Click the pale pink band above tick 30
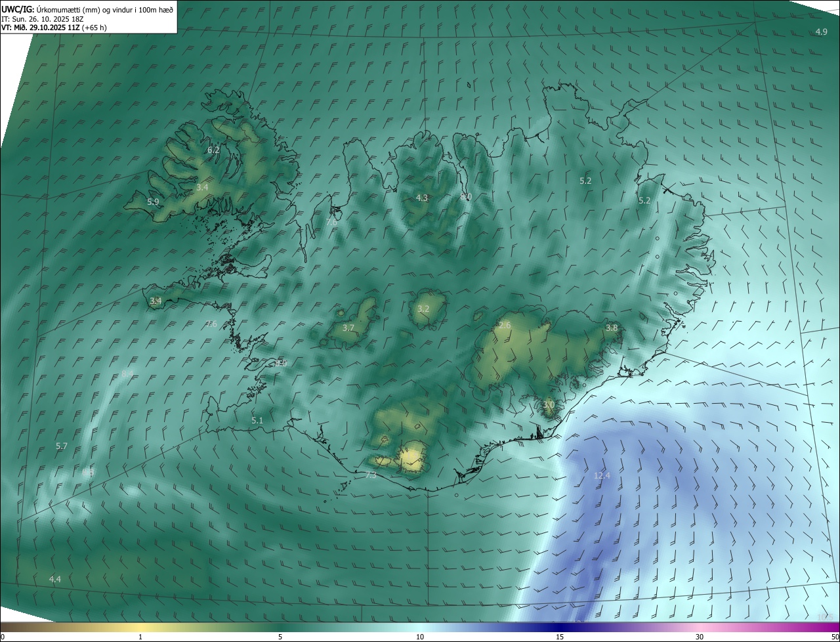The width and height of the screenshot is (840, 642). click(x=700, y=627)
